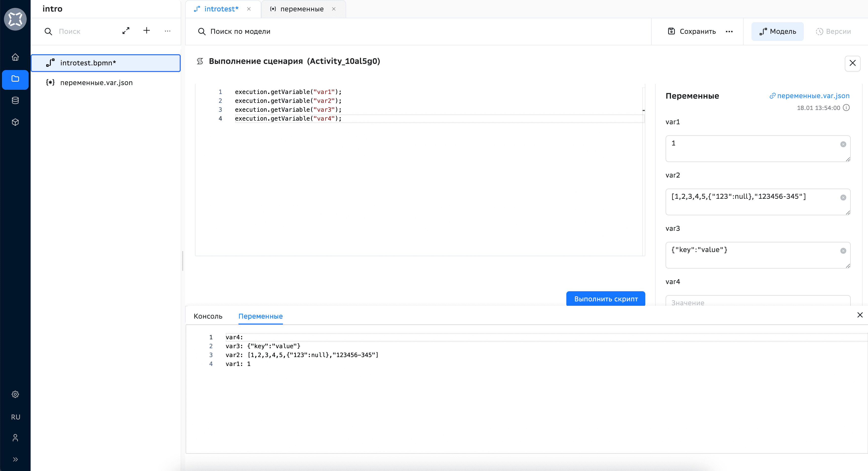
Task: Clear the var3 value field
Action: click(x=843, y=251)
